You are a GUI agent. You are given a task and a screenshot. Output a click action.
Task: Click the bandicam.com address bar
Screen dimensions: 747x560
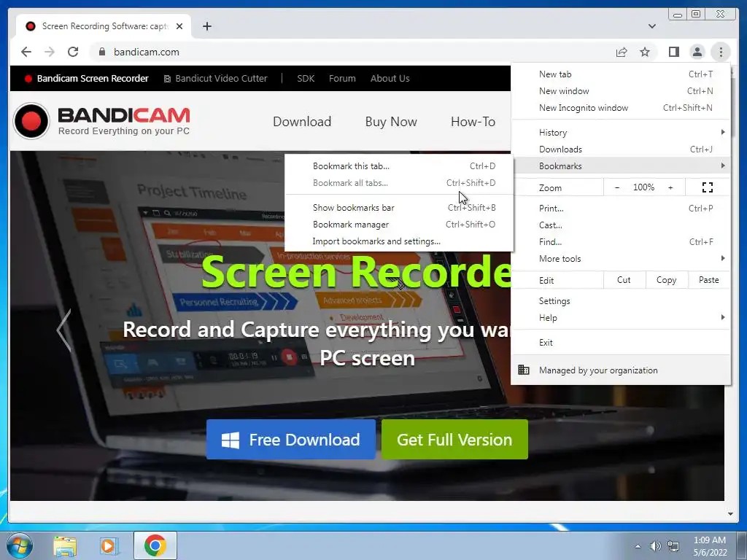coord(352,52)
